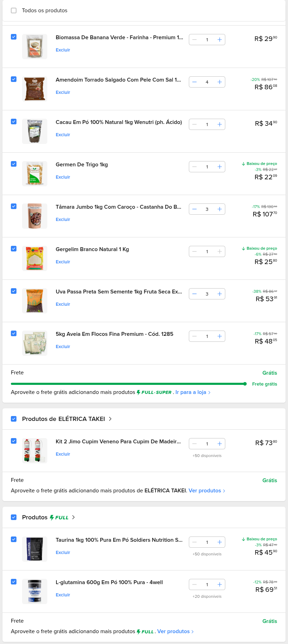The width and height of the screenshot is (288, 644).
Task: Expand the ELÉTRICA TAKEI seller chevron
Action: [110, 419]
